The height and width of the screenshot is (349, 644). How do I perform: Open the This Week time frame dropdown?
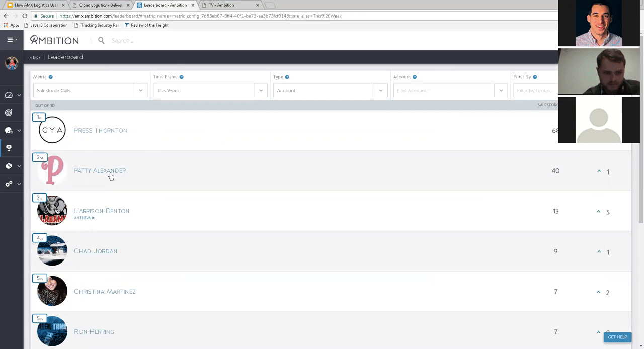pyautogui.click(x=210, y=91)
